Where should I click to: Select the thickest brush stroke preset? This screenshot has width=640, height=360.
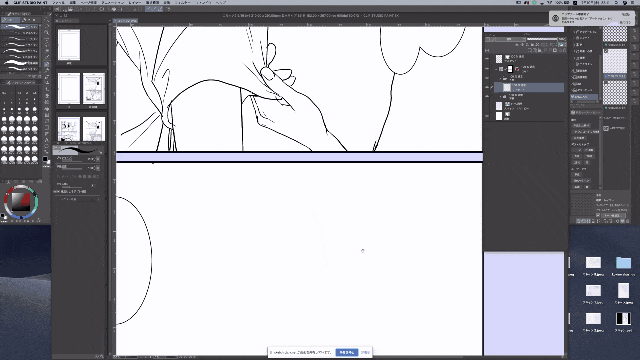pos(19,63)
